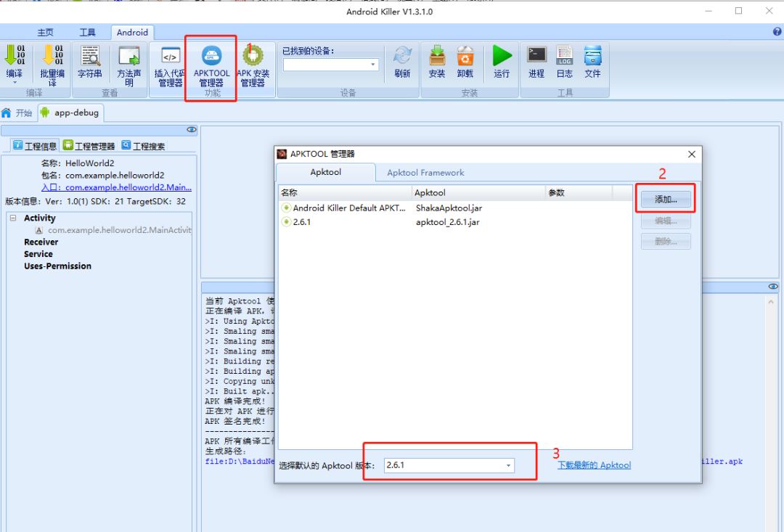Click the APK 签名完成! log line
The height and width of the screenshot is (532, 784).
click(x=235, y=421)
